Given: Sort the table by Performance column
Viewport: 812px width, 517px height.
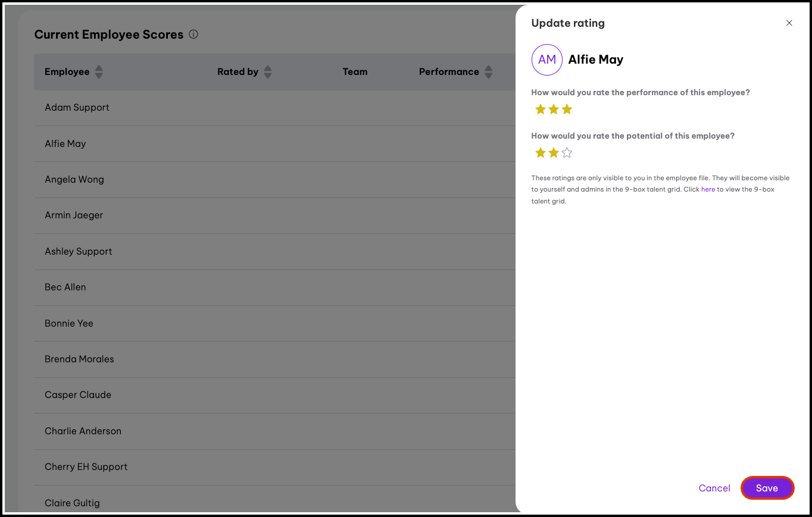Looking at the screenshot, I should click(488, 72).
